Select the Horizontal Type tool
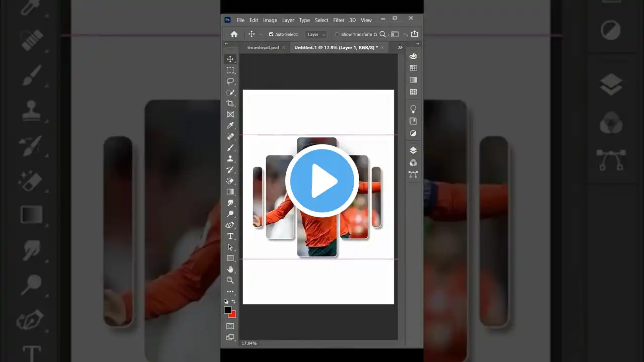644x362 pixels. click(230, 236)
